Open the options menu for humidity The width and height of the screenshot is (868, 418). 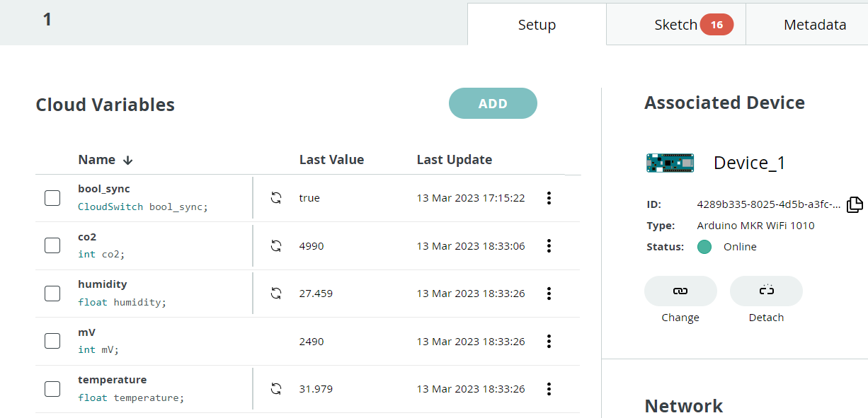(x=549, y=293)
